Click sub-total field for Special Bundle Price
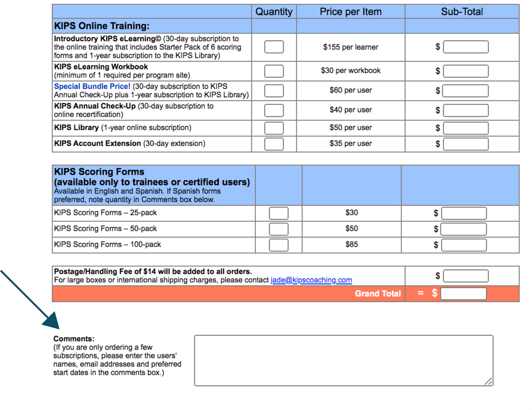This screenshot has width=532, height=410. [465, 91]
